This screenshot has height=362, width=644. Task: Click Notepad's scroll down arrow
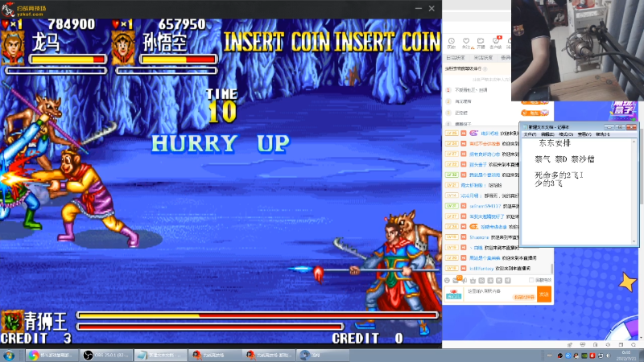[x=634, y=242]
